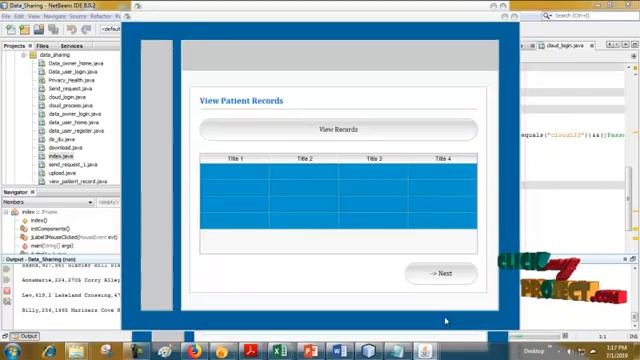Viewport: 640px width, 360px height.
Task: Open the Edit menu in NetBeans
Action: (x=19, y=16)
